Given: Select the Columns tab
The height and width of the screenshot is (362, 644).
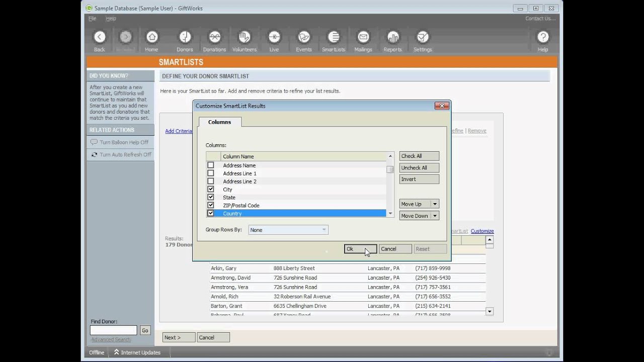Looking at the screenshot, I should [x=220, y=122].
